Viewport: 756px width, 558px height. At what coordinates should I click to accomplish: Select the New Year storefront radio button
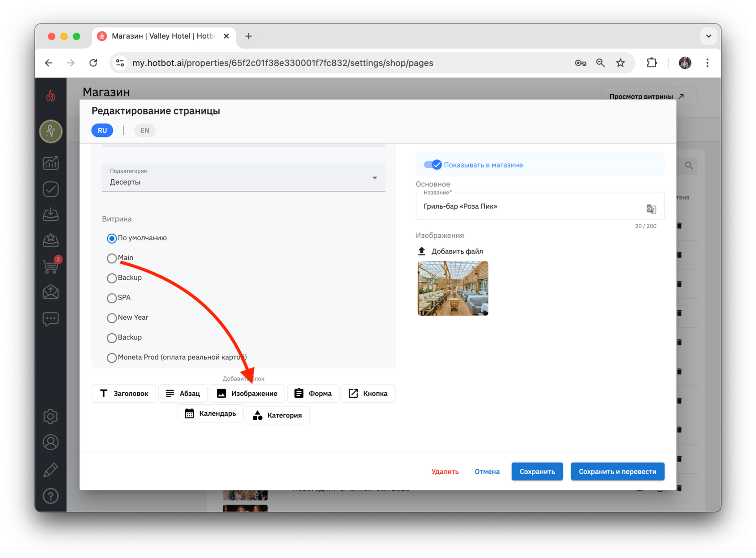point(112,318)
